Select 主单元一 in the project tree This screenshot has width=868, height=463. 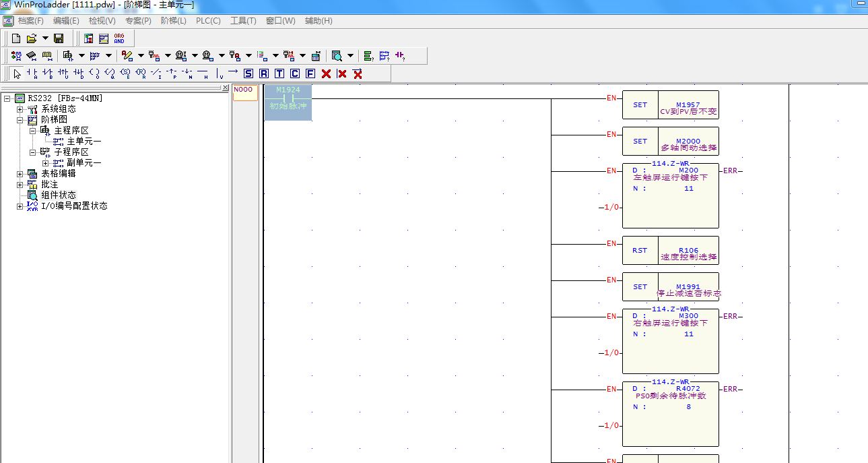(84, 142)
